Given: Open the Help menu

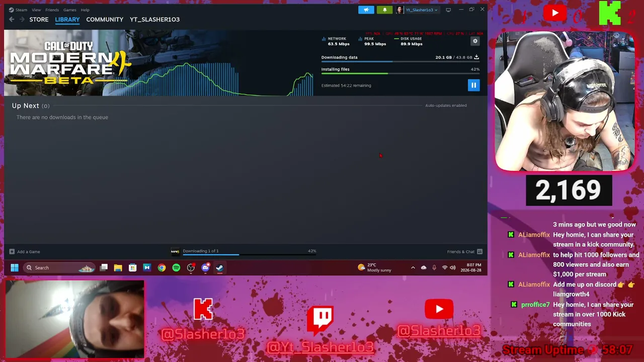Looking at the screenshot, I should click(85, 10).
